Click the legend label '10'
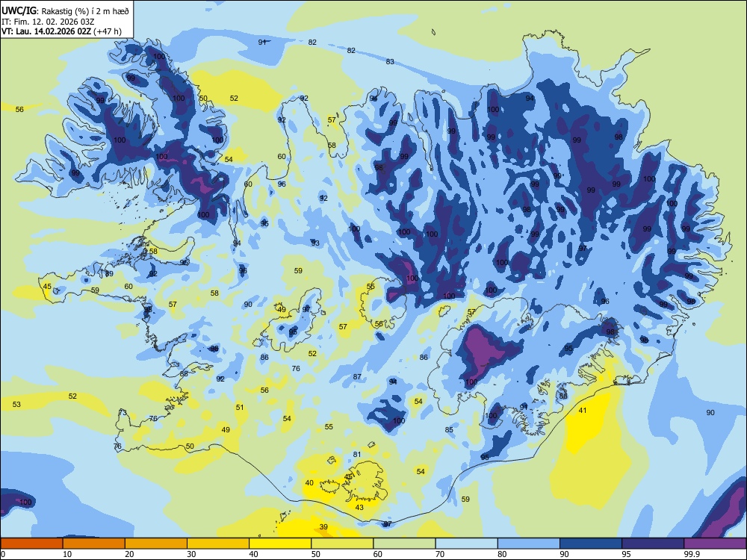Viewport: 747px width, 560px height. coord(67,554)
